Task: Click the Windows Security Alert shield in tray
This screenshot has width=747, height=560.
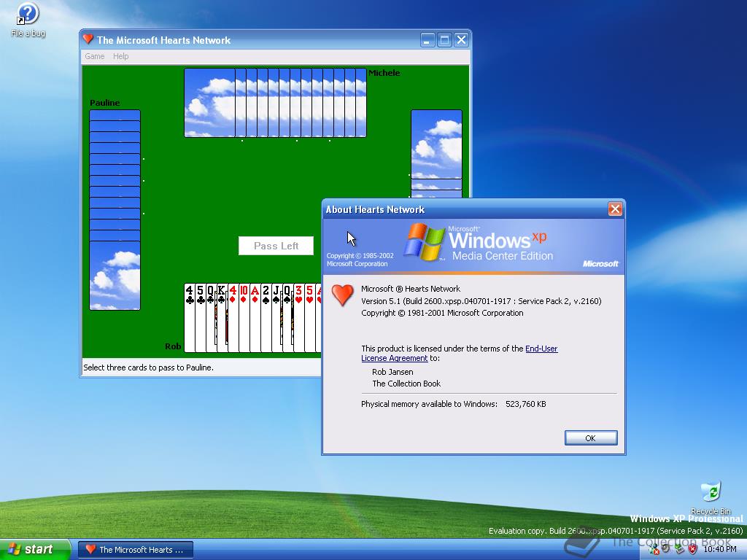Action: tap(693, 549)
